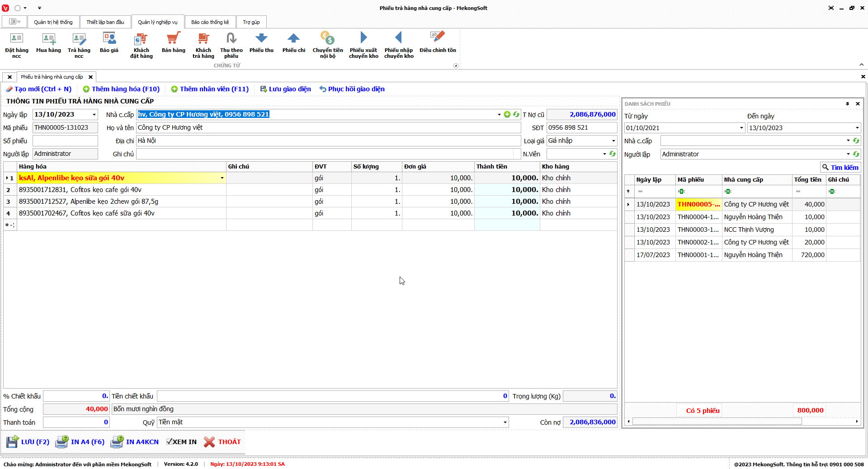Expand the Ngày lập date dropdown

94,115
